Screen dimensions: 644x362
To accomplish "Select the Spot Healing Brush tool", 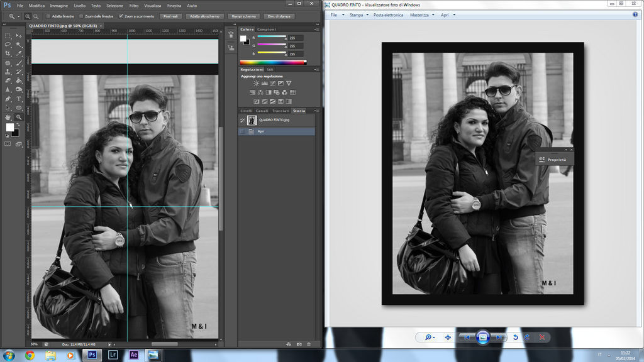I will click(8, 63).
